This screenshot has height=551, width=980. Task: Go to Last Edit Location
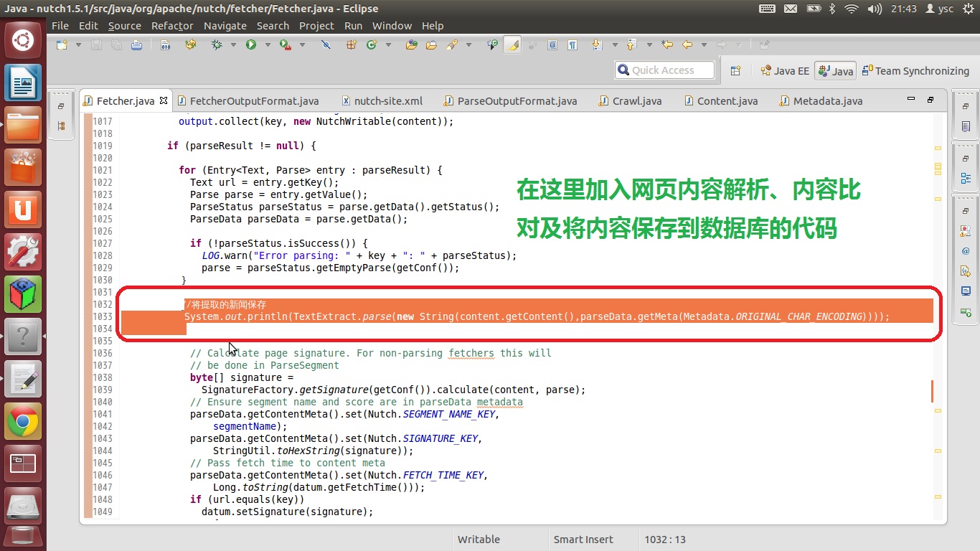[667, 45]
